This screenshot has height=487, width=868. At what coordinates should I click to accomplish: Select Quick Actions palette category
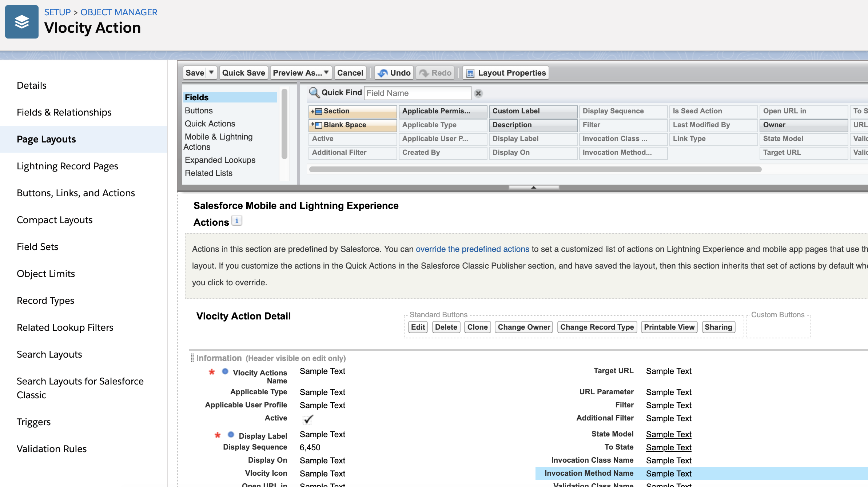[210, 124]
